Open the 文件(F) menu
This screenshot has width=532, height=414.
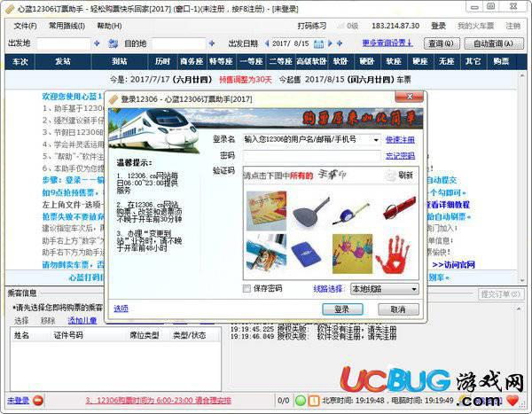(25, 26)
